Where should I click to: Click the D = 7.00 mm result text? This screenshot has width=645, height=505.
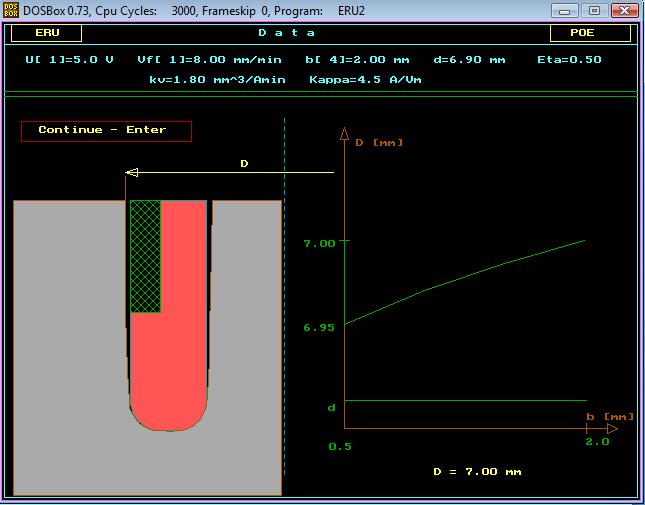pos(477,471)
